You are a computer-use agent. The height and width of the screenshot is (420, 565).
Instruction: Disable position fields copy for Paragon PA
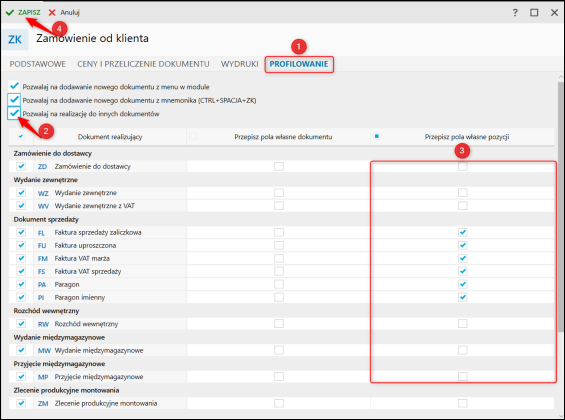(x=463, y=284)
